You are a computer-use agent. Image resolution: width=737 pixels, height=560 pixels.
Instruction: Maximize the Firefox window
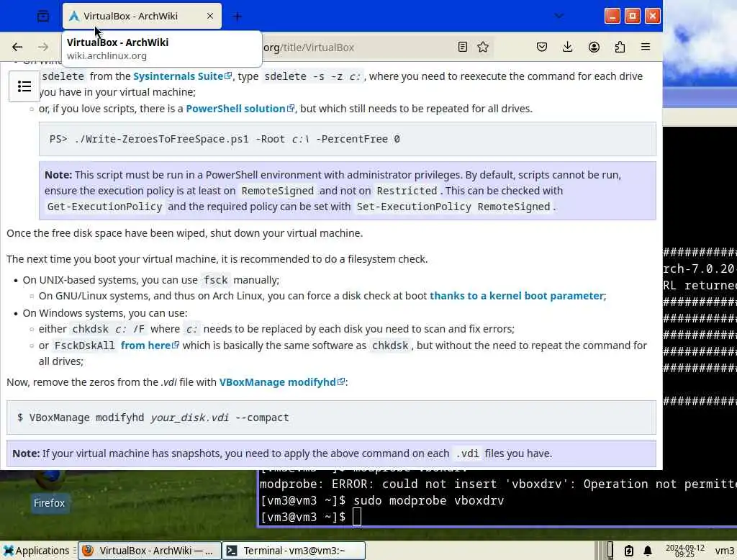(x=632, y=17)
